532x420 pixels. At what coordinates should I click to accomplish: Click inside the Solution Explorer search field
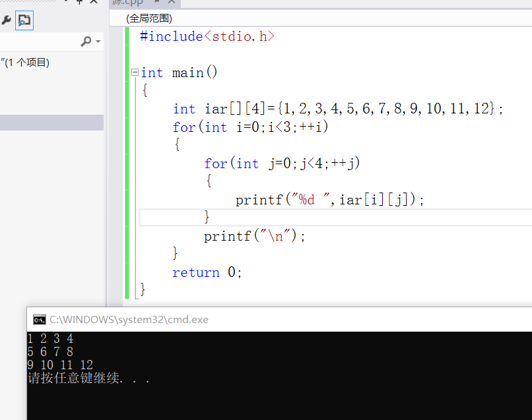pos(39,42)
